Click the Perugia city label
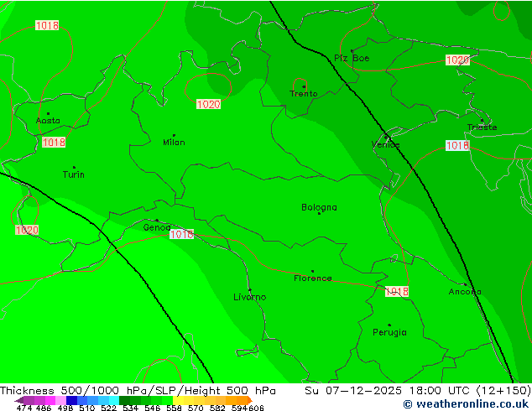 389,332
